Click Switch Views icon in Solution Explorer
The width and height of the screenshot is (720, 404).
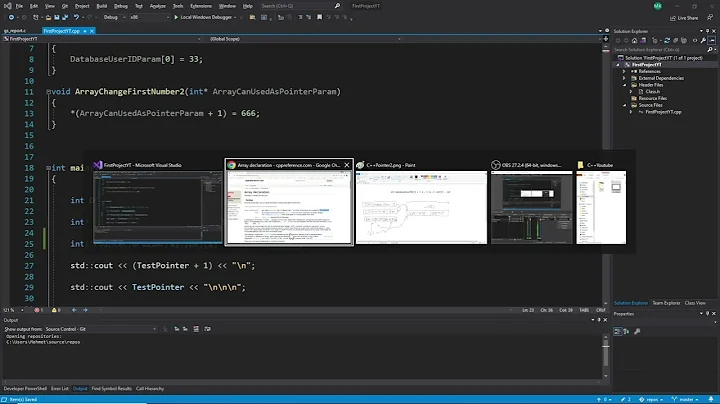click(x=643, y=40)
